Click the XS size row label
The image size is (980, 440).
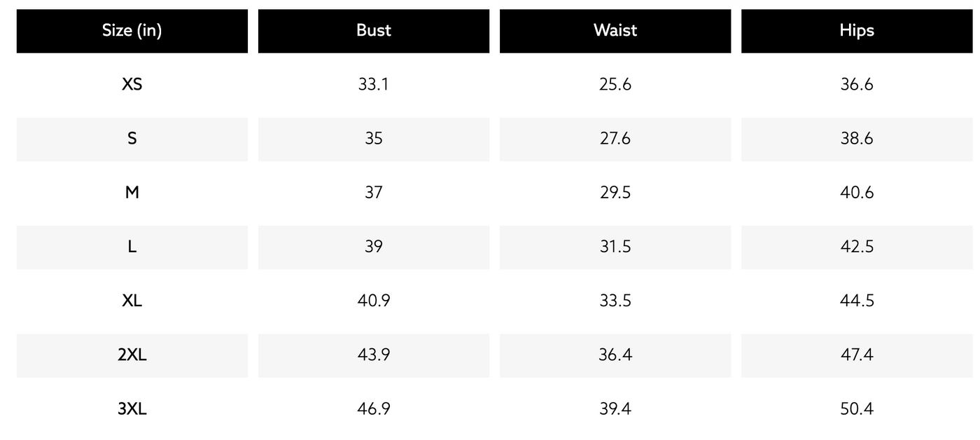[132, 85]
